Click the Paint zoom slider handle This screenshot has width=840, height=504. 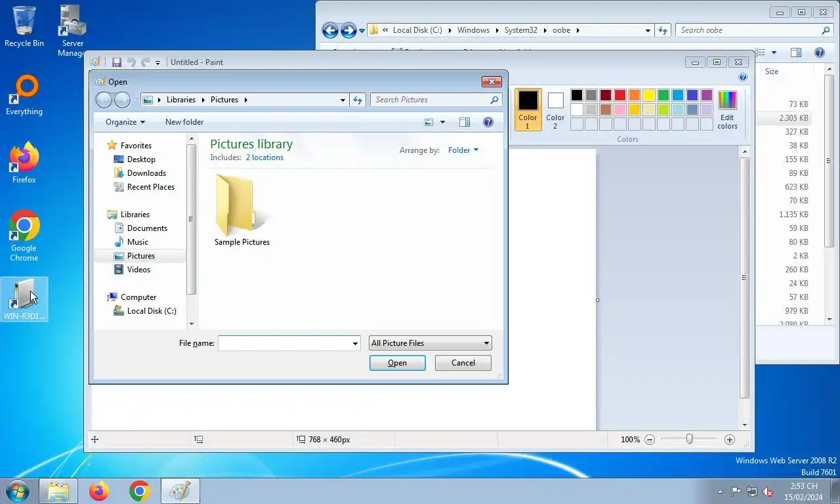coord(689,439)
